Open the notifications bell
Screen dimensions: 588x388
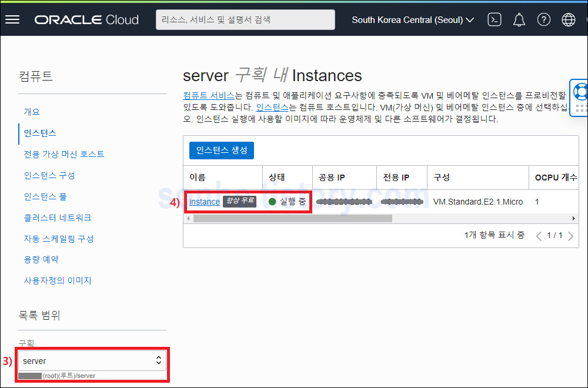(x=519, y=19)
